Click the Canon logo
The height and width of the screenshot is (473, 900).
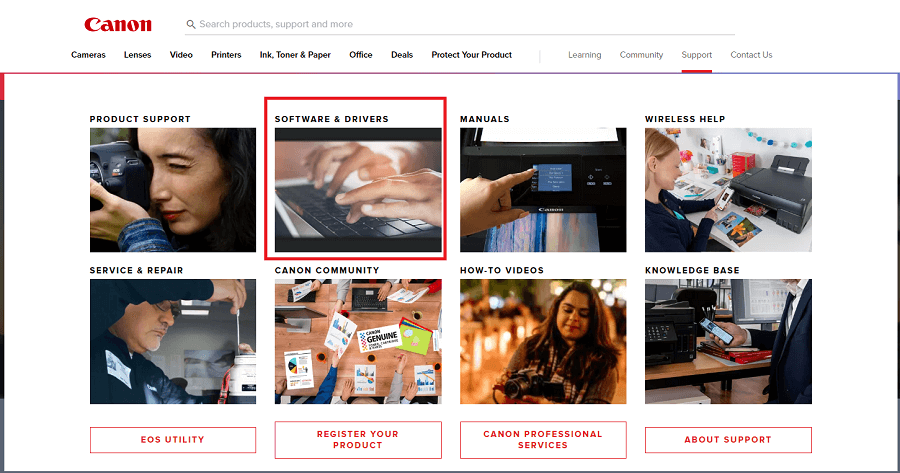click(118, 24)
